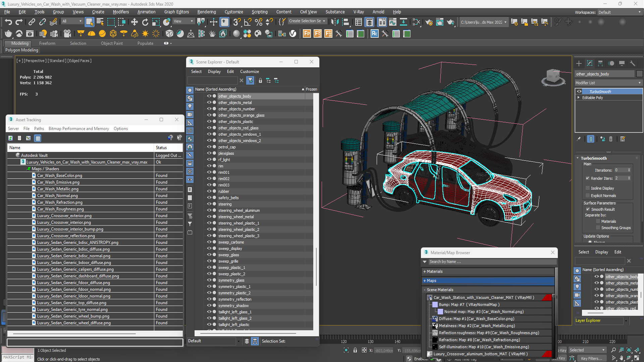Enable Separate by Smoothing Groups checkbox
Screen dimensions: 644x362
(x=598, y=228)
